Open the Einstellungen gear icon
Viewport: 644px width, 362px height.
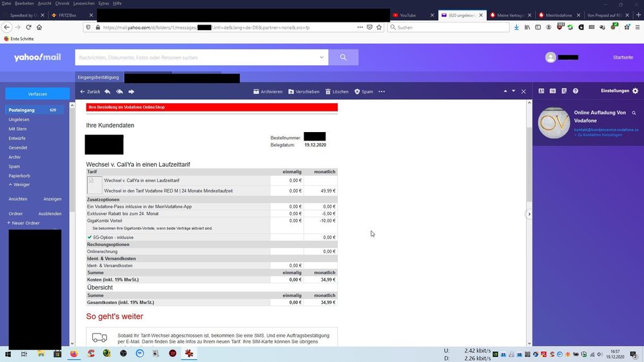636,91
